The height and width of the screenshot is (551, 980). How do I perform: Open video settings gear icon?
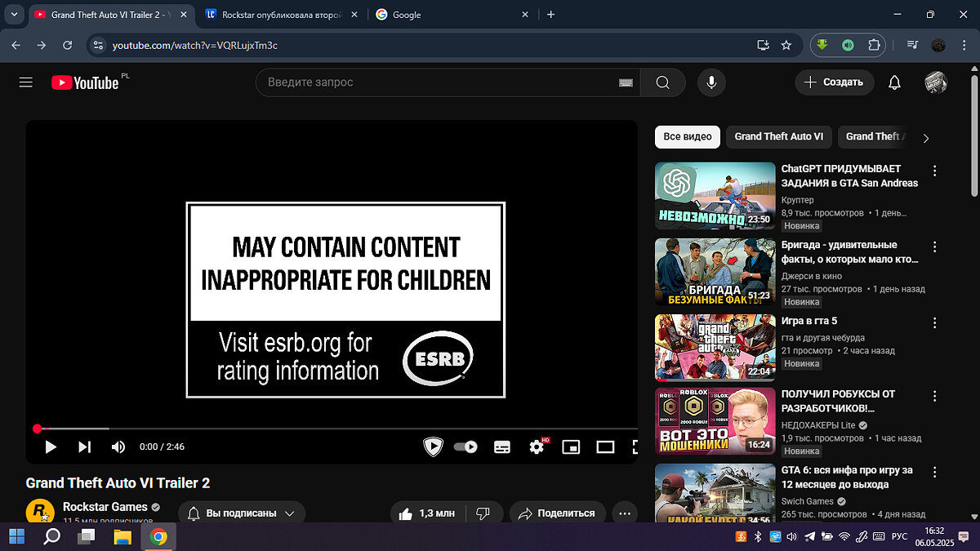point(537,447)
